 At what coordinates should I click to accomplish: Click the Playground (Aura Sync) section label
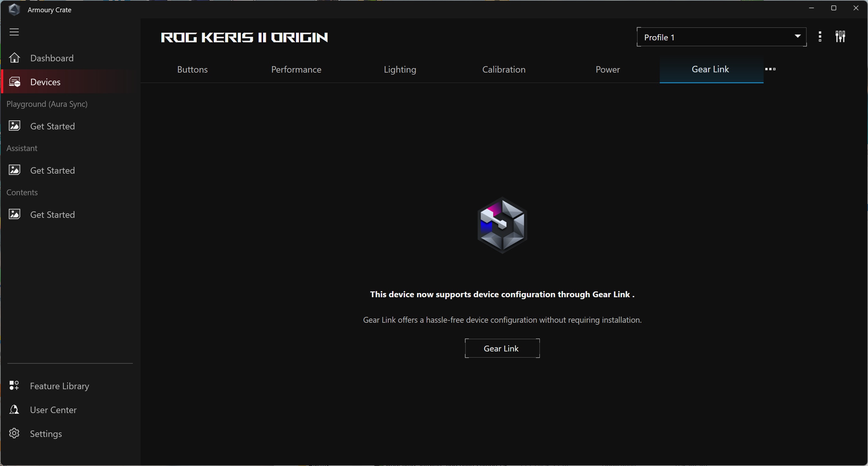(x=47, y=104)
